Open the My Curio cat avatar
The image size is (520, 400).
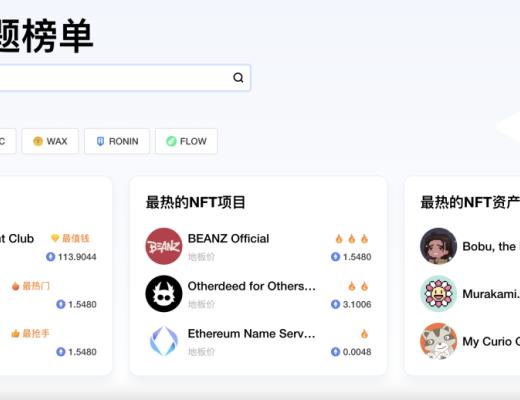tap(438, 341)
